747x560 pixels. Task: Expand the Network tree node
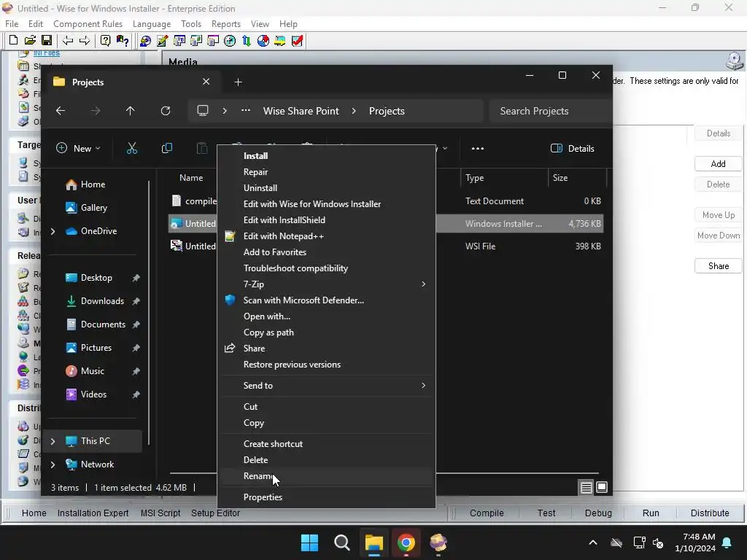(x=53, y=464)
